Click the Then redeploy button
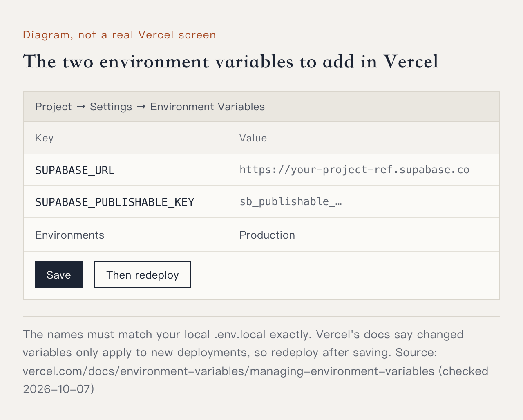This screenshot has height=420, width=523. tap(143, 275)
